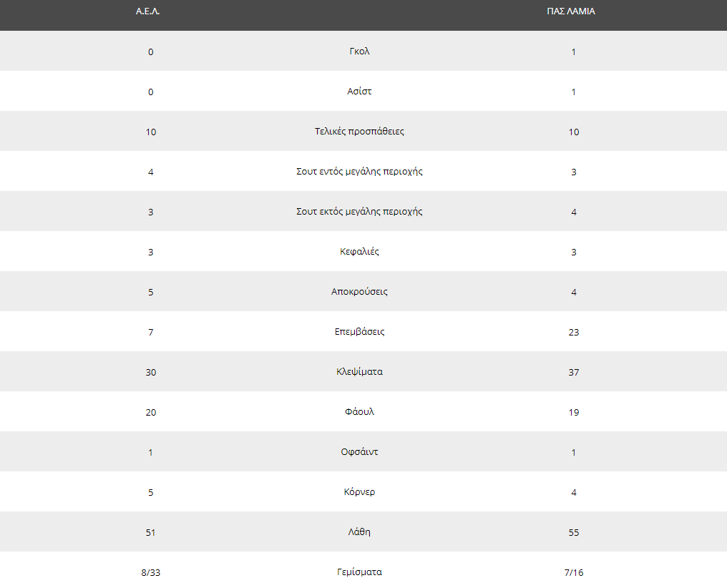Click Α.Ε.Λ.'s Φάουλ value 20
727x588 pixels.
click(x=151, y=413)
